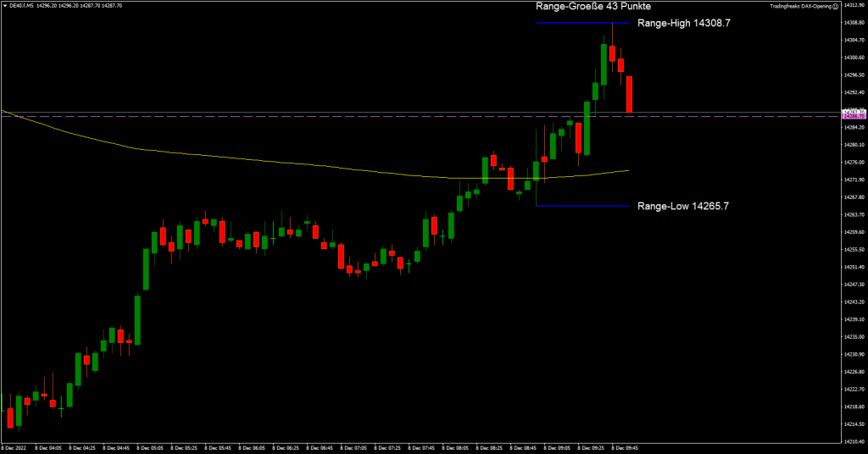This screenshot has height=454, width=868.
Task: Click the 8 Dec 09:45 time axis label
Action: 626,447
